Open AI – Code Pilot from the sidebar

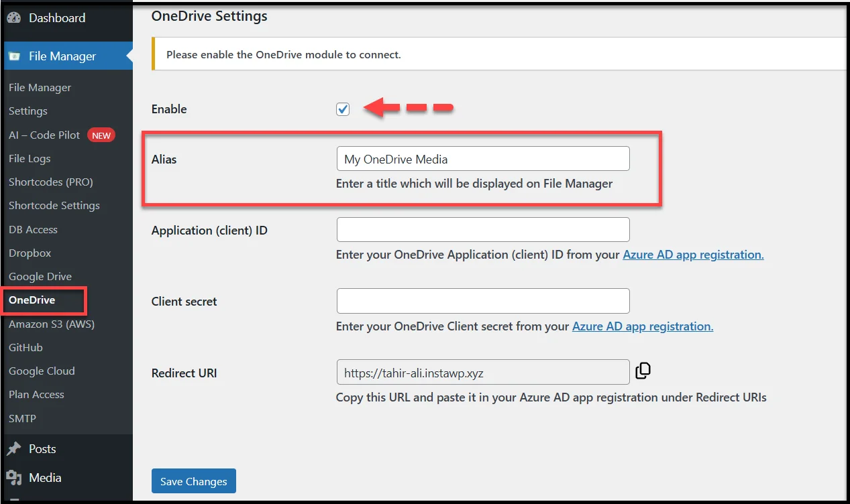(x=43, y=135)
